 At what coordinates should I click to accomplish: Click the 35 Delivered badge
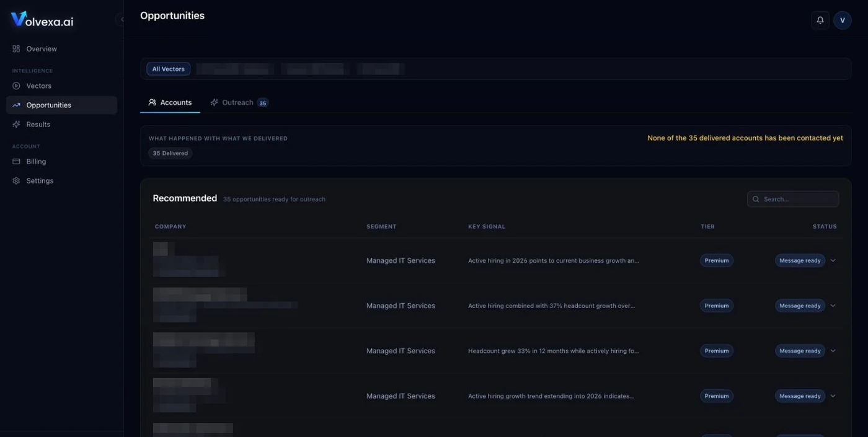[x=170, y=153]
